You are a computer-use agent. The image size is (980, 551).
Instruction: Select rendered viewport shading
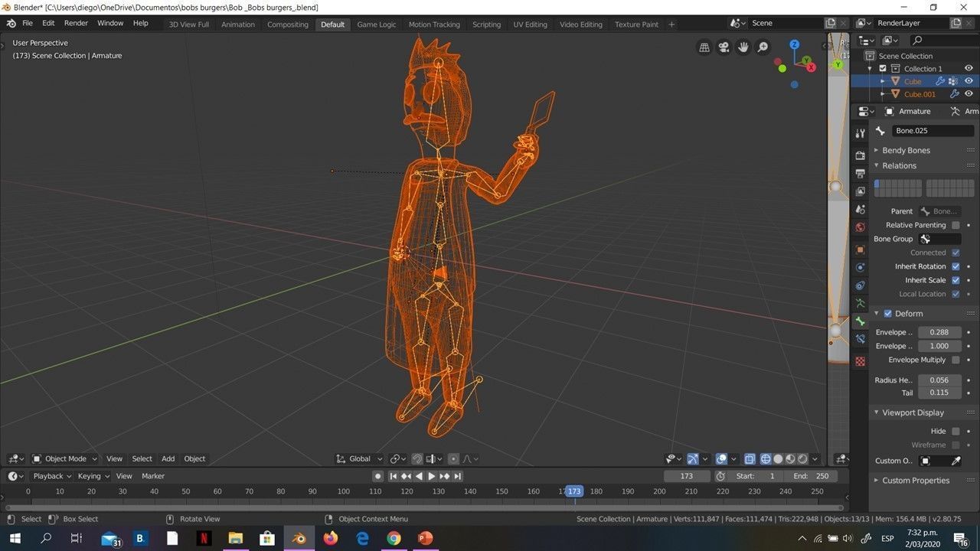[802, 459]
